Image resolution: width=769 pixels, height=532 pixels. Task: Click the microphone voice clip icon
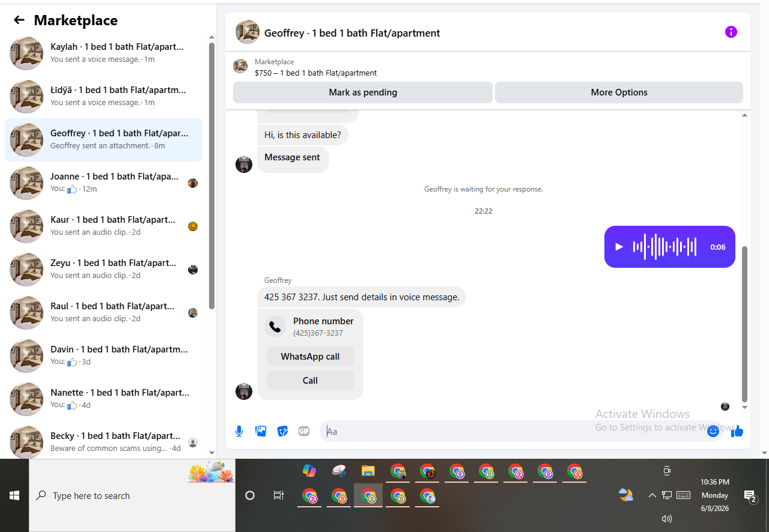239,431
